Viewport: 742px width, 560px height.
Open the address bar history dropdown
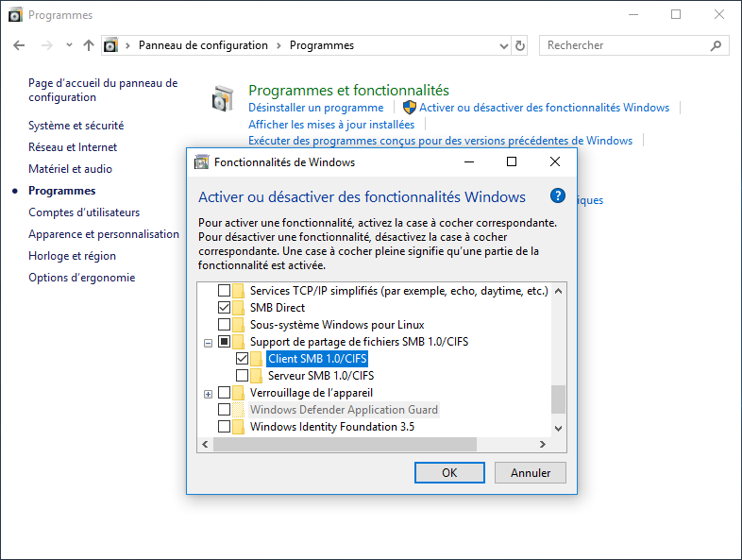[501, 45]
